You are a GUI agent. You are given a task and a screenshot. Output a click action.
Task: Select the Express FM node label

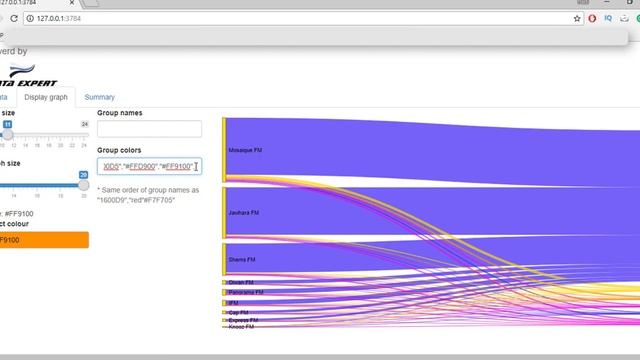tap(243, 320)
